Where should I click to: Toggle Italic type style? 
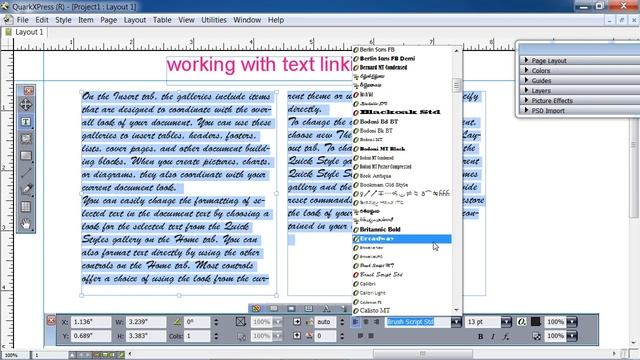(493, 336)
